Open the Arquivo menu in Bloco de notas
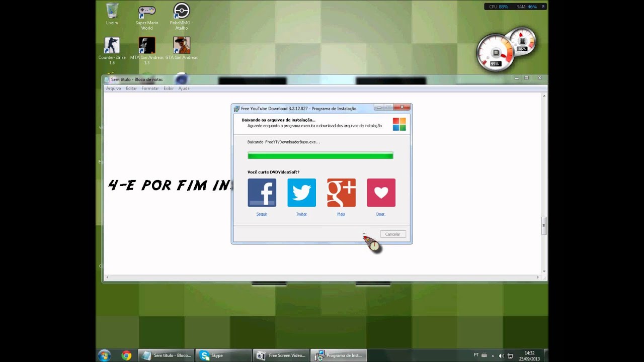The width and height of the screenshot is (644, 362). [113, 88]
